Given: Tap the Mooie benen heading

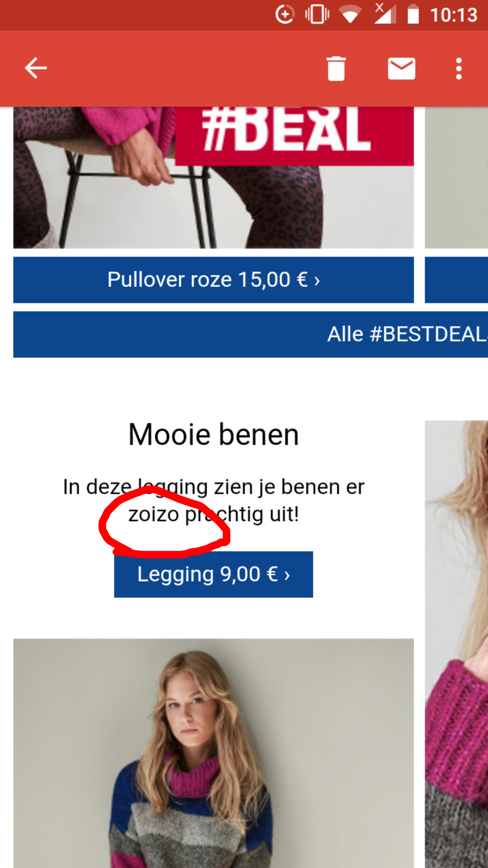Looking at the screenshot, I should [x=213, y=435].
